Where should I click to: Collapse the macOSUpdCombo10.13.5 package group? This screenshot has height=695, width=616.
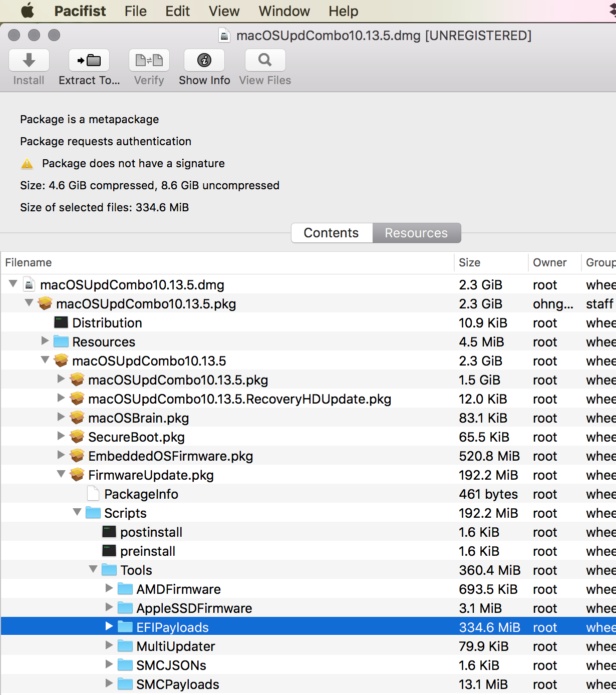[x=45, y=360]
